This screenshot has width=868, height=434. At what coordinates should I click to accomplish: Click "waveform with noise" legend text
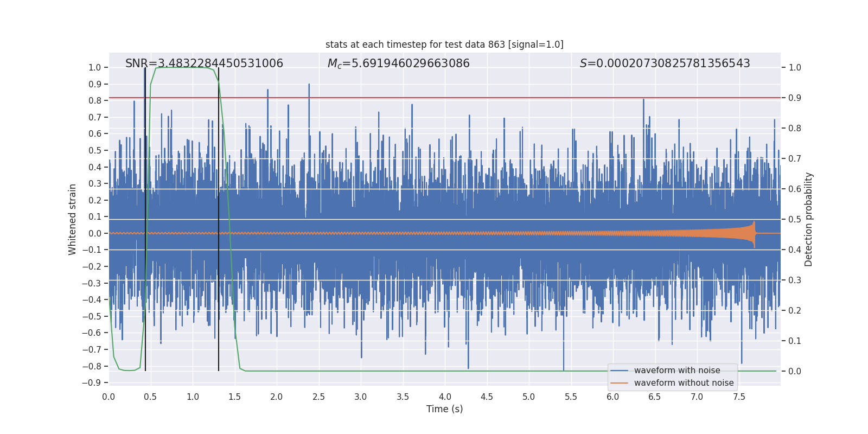pos(677,371)
